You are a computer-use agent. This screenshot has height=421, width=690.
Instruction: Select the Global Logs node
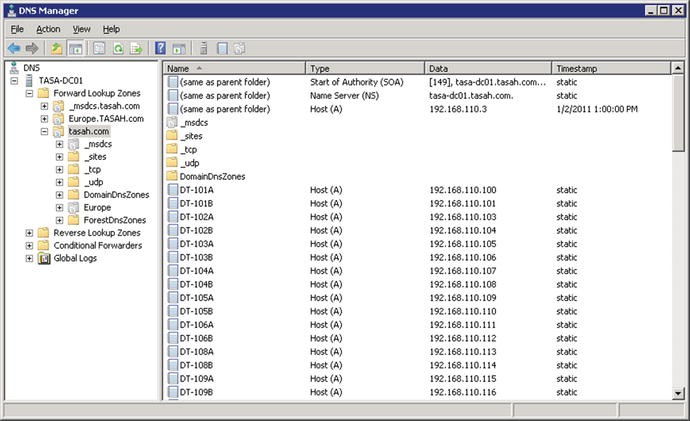74,258
